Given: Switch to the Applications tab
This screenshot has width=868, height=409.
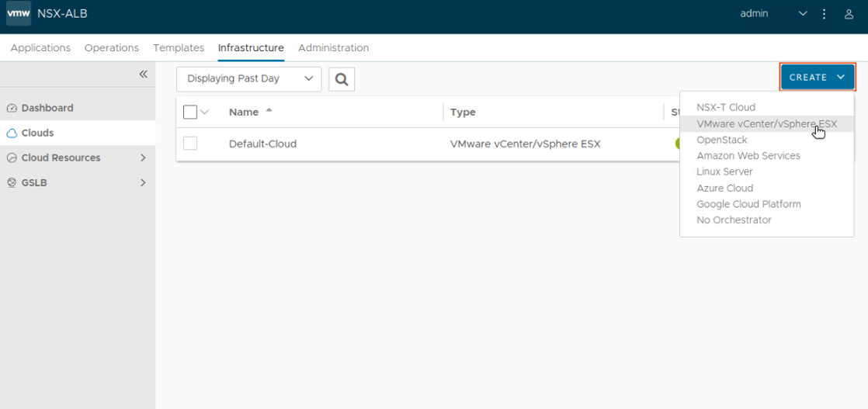Looking at the screenshot, I should 40,47.
